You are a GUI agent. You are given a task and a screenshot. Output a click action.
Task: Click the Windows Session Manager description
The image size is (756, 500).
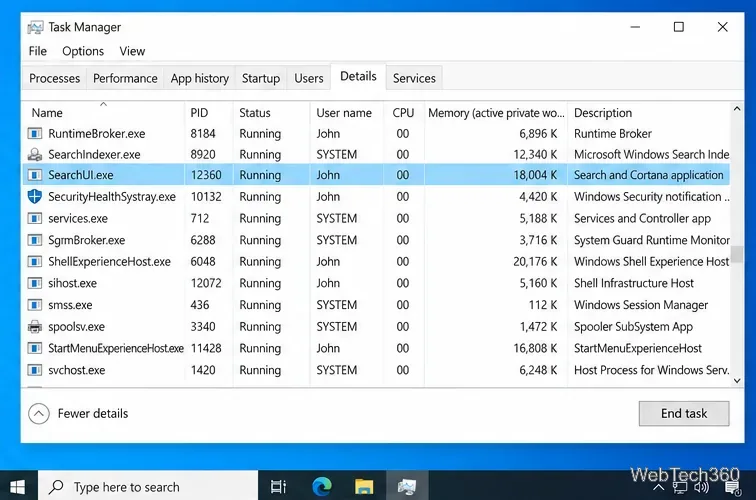coord(641,305)
